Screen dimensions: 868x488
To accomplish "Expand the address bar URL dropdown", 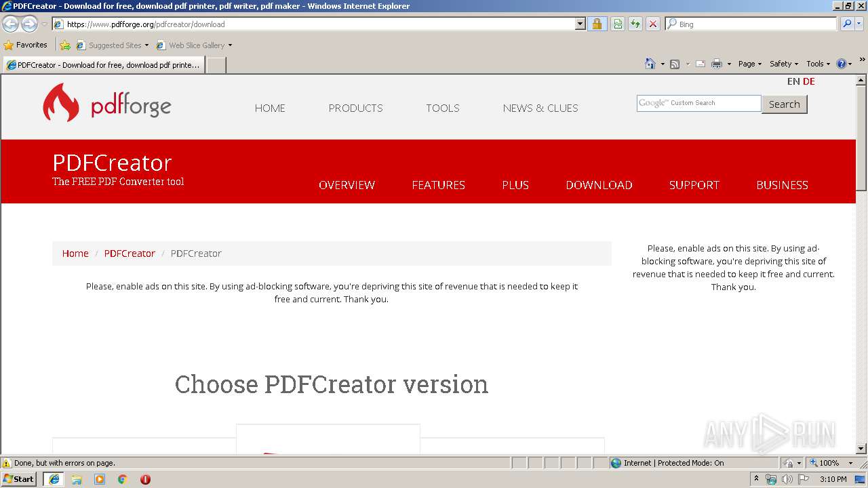I will 580,24.
